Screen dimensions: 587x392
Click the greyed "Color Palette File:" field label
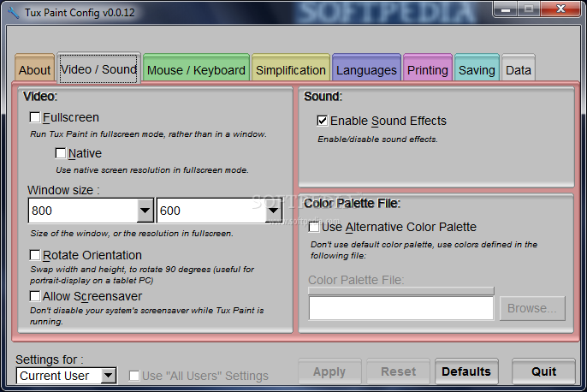(x=356, y=280)
